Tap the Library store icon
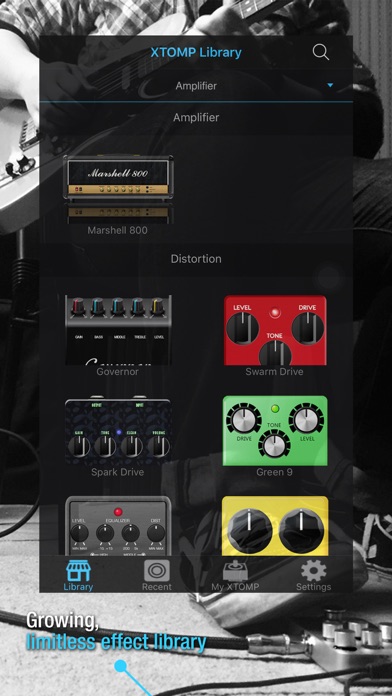 (78, 571)
